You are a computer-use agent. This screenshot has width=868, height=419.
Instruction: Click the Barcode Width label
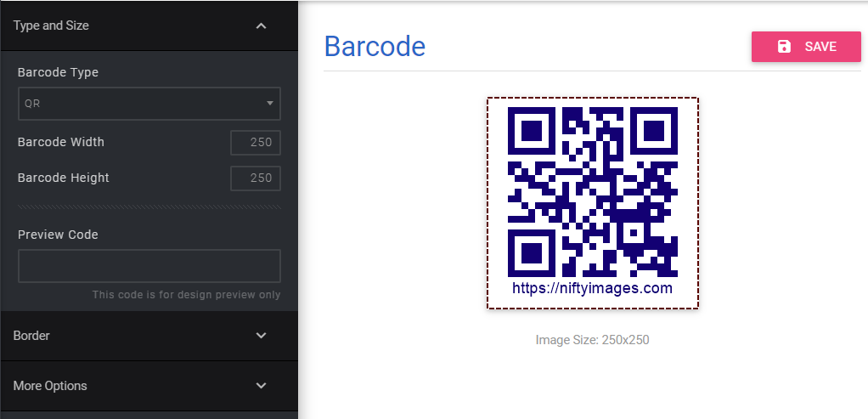click(61, 142)
